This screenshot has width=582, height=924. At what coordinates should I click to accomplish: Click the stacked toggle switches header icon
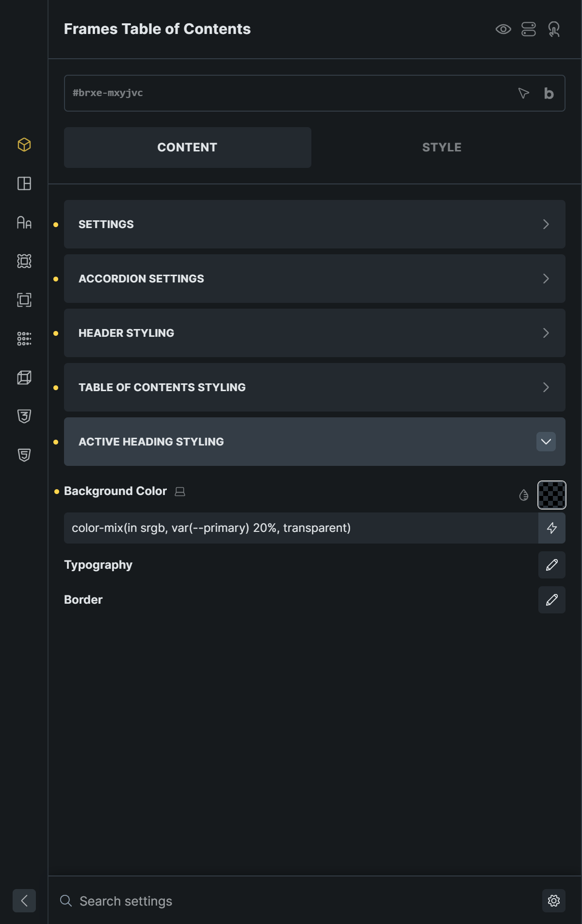point(529,29)
